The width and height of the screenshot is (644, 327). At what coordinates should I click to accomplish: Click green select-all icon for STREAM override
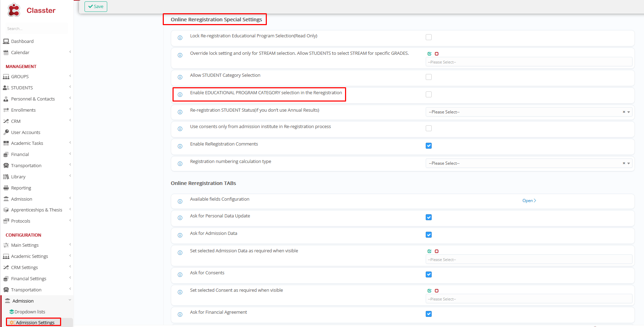430,54
